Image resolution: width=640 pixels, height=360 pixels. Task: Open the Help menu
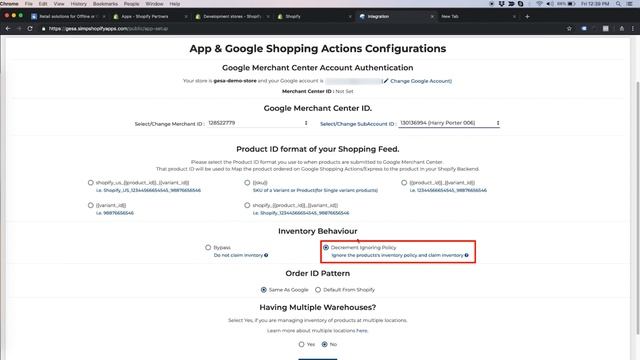175,4
